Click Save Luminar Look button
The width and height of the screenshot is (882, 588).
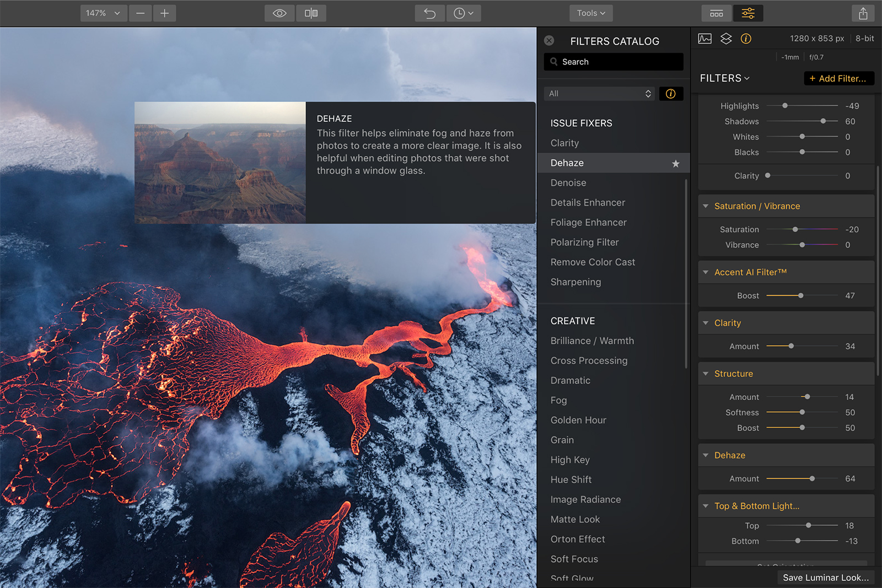click(x=825, y=578)
